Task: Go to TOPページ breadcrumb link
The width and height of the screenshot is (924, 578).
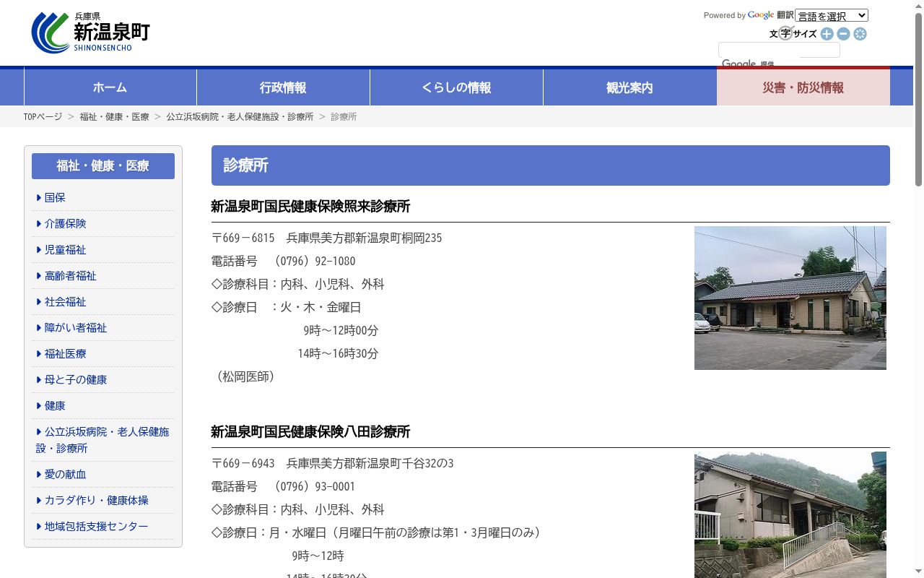Action: pos(43,116)
